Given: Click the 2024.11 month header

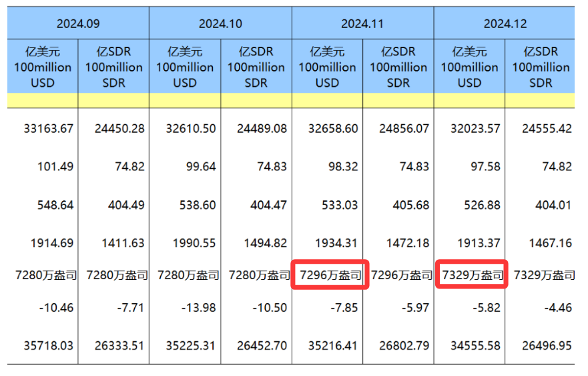Looking at the screenshot, I should (x=362, y=23).
